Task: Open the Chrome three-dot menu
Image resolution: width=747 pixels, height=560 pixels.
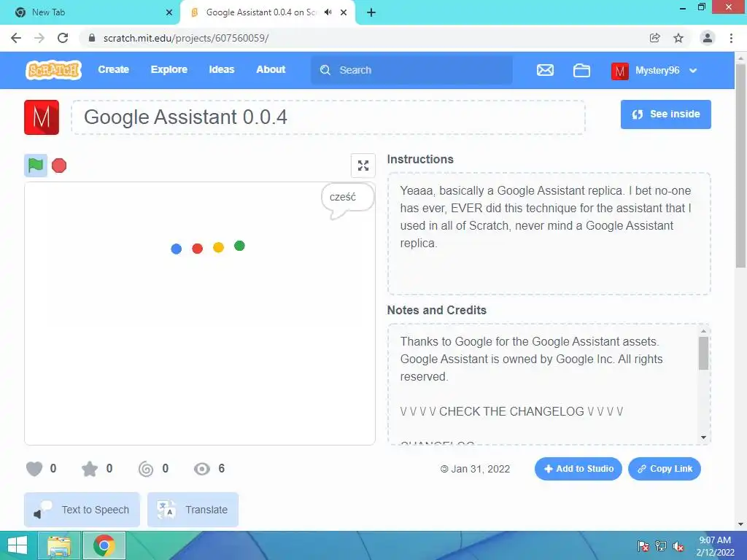Action: coord(731,38)
